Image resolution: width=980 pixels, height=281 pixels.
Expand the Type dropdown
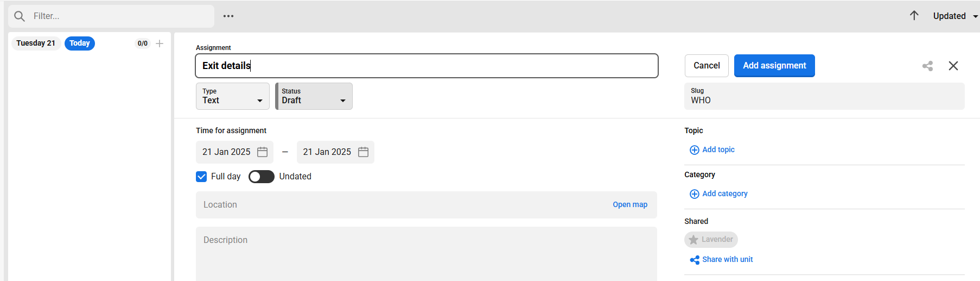pyautogui.click(x=233, y=96)
